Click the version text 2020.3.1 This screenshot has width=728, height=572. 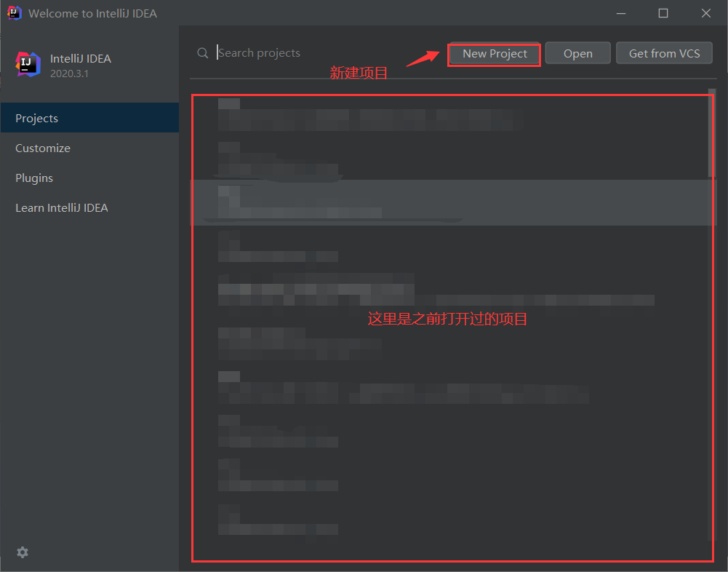tap(69, 74)
